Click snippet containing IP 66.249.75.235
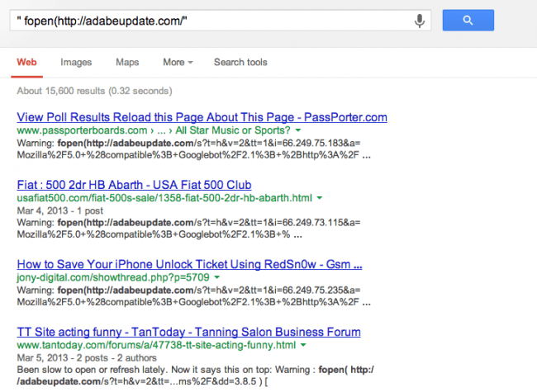Image resolution: width=537 pixels, height=392 pixels. pos(194,296)
